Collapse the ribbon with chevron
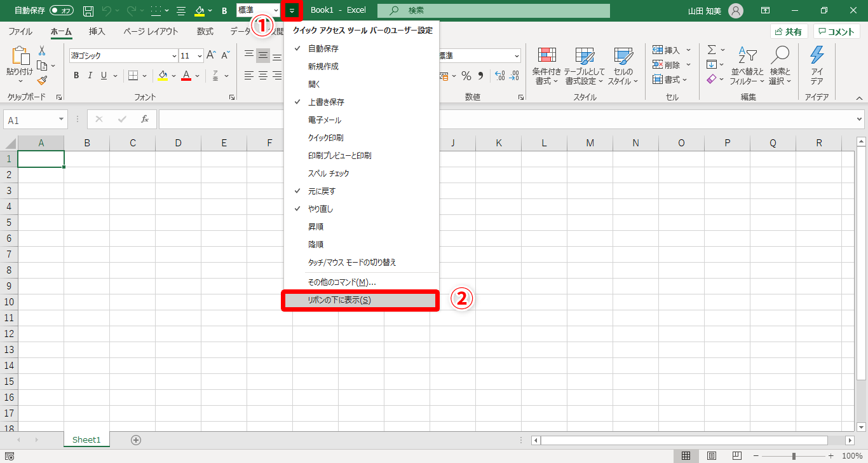 pyautogui.click(x=859, y=98)
